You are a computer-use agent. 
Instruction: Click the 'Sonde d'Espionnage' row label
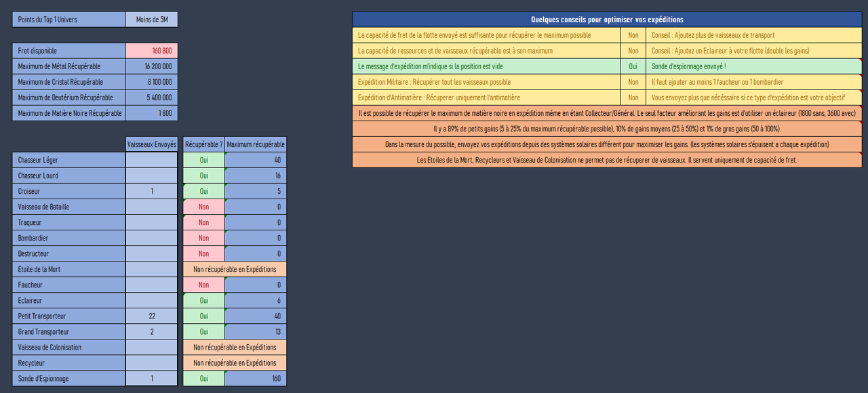(x=69, y=378)
